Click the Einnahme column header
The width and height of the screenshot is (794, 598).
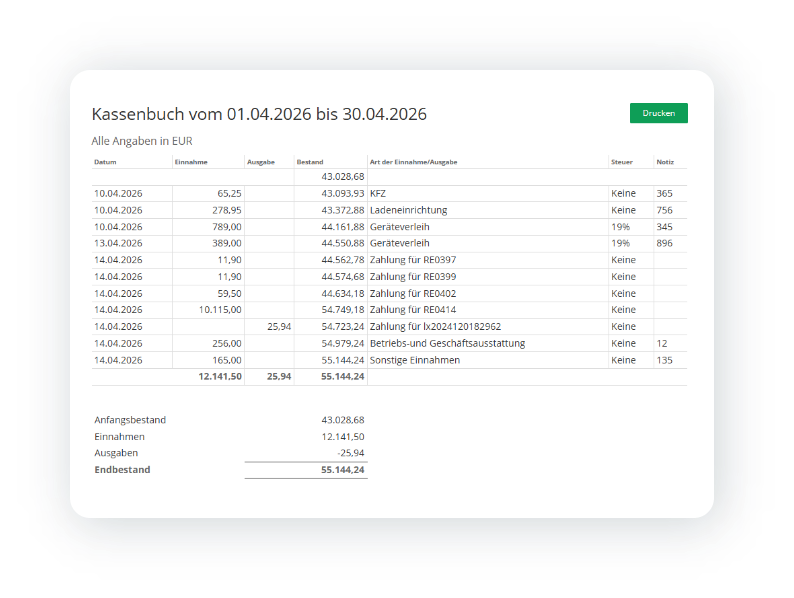191,161
